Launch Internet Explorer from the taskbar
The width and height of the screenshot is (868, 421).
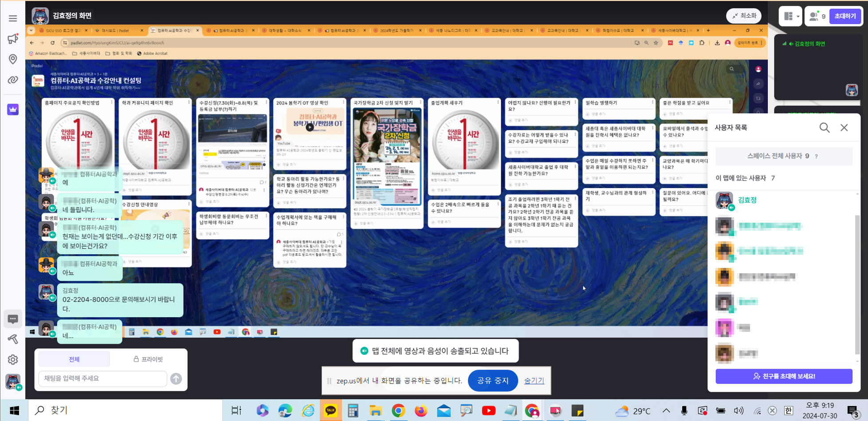pyautogui.click(x=308, y=410)
